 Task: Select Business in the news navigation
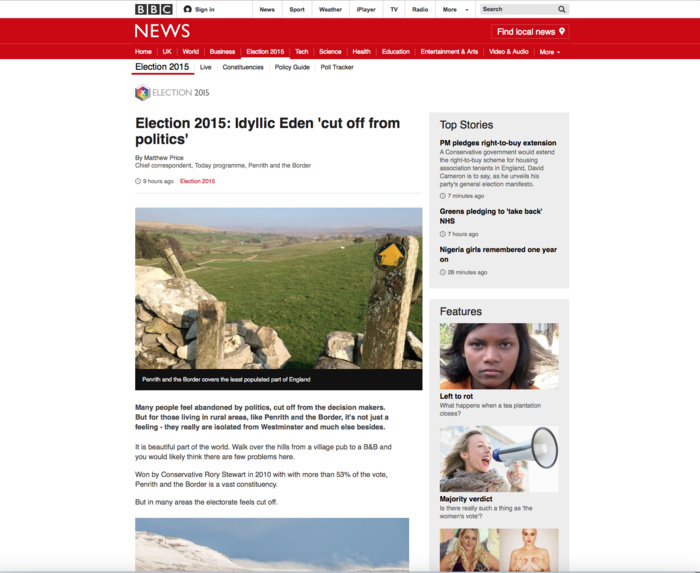(x=222, y=51)
